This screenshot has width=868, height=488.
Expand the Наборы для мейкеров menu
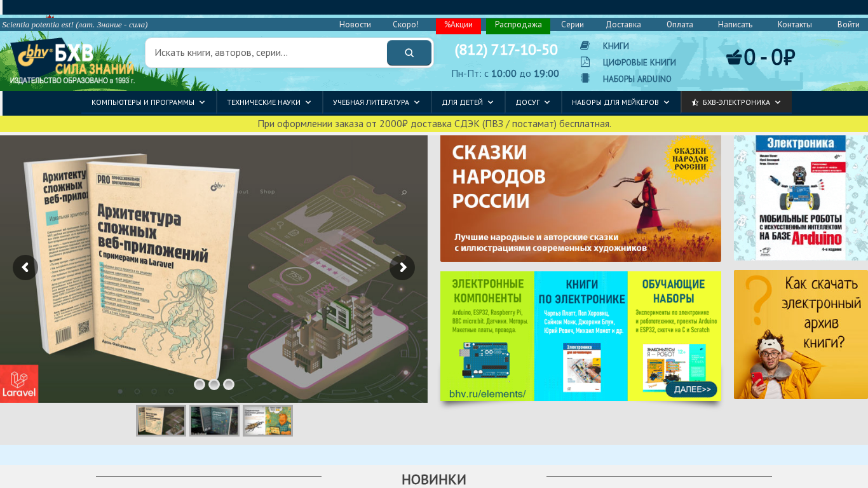[x=621, y=102]
